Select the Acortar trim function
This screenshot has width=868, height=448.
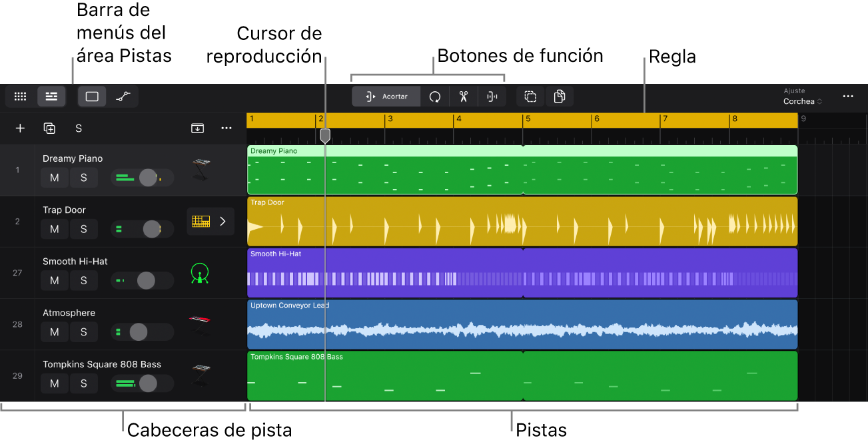[x=386, y=97]
